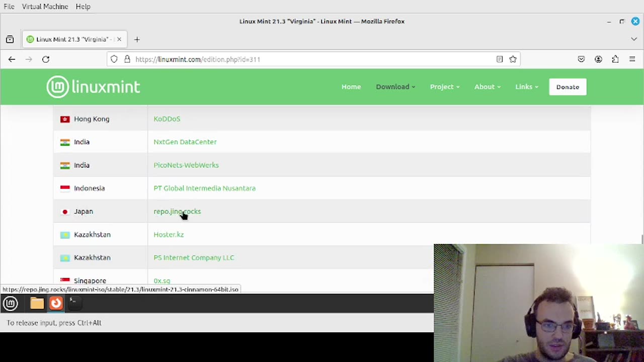Go to the Home page link
This screenshot has height=362, width=644.
tap(351, 87)
